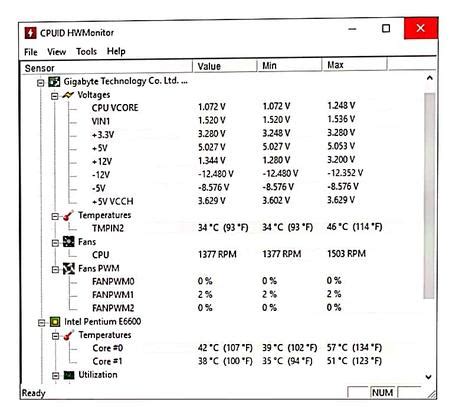This screenshot has height=412, width=459.
Task: Click the thermometer icon beside Gigabyte Temperatures
Action: click(68, 216)
